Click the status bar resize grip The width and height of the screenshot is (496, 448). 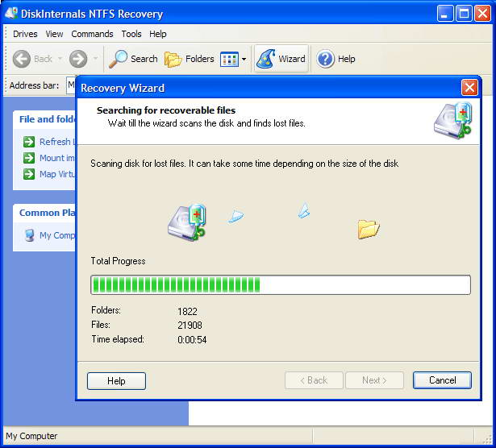(487, 438)
